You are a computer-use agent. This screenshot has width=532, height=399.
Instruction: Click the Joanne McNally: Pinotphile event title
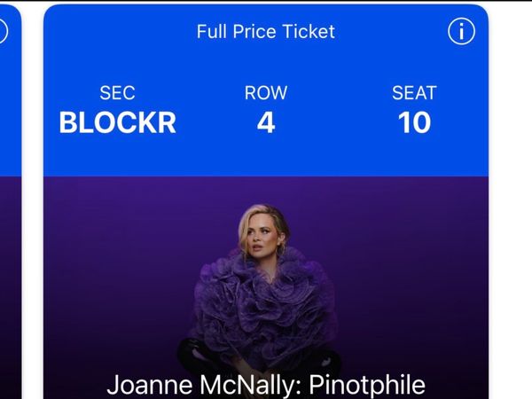tap(266, 385)
